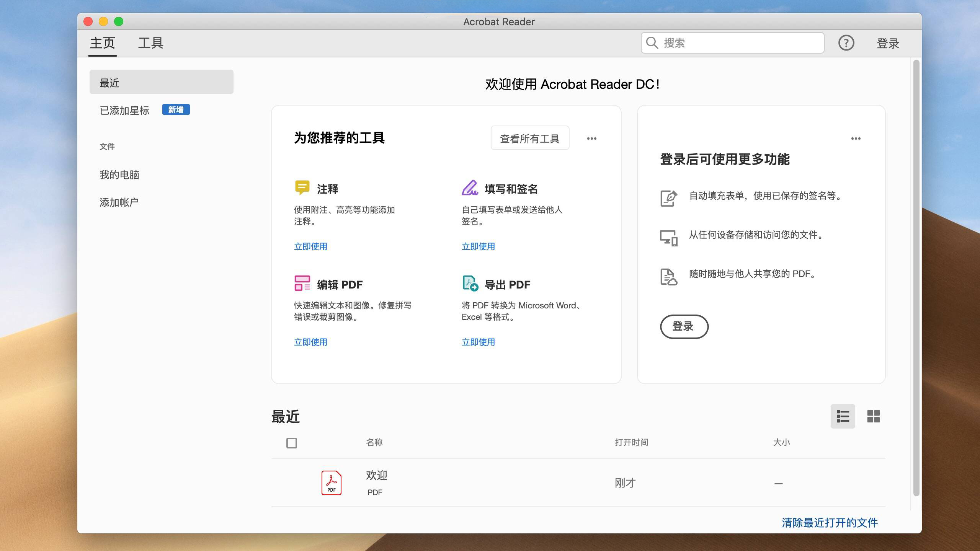980x551 pixels.
Task: Switch to list view of recent files
Action: point(843,416)
